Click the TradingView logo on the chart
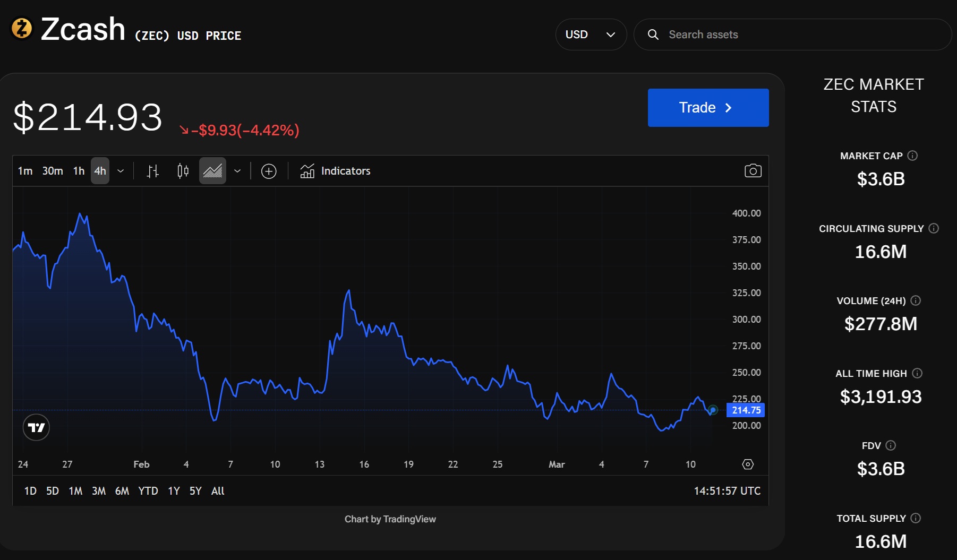The width and height of the screenshot is (957, 560). [x=36, y=427]
